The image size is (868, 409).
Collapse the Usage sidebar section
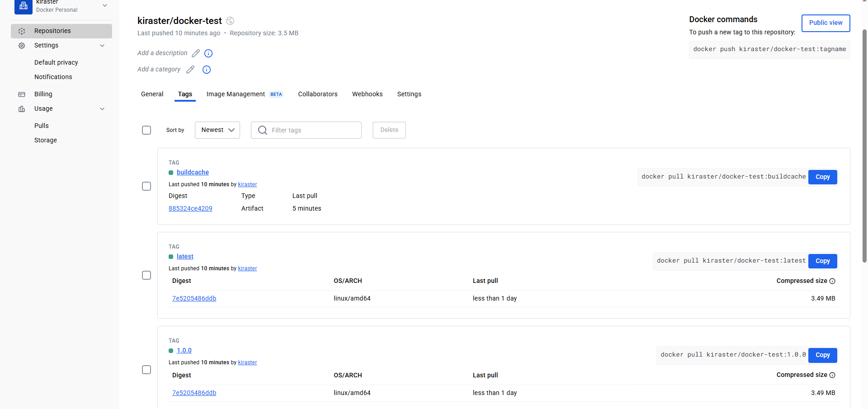tap(102, 109)
